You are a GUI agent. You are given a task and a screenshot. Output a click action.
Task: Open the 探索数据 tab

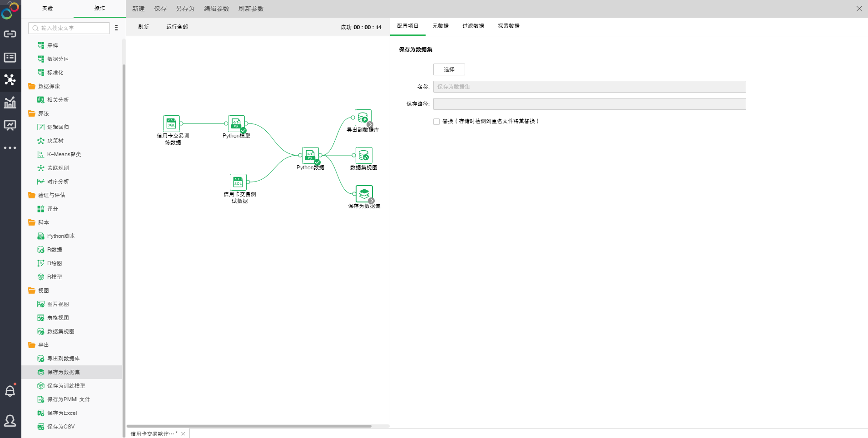click(509, 26)
